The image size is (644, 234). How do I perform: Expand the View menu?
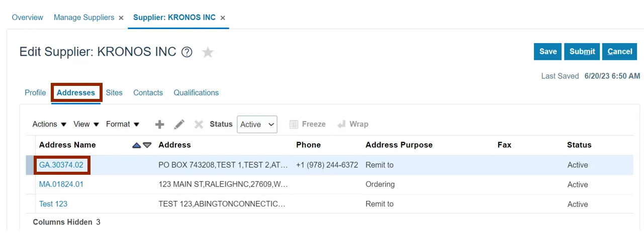point(86,124)
